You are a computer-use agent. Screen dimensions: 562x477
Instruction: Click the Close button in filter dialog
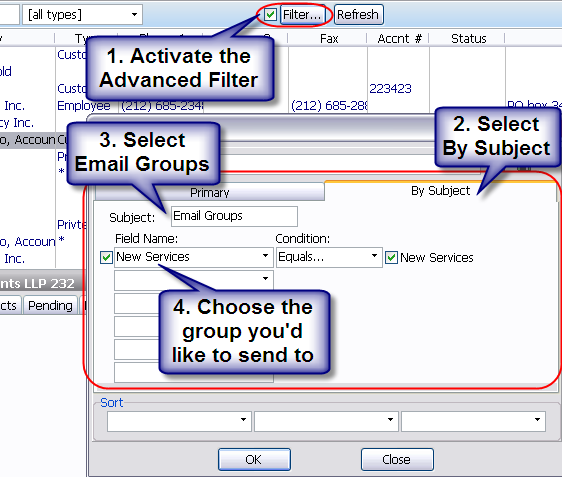(397, 459)
